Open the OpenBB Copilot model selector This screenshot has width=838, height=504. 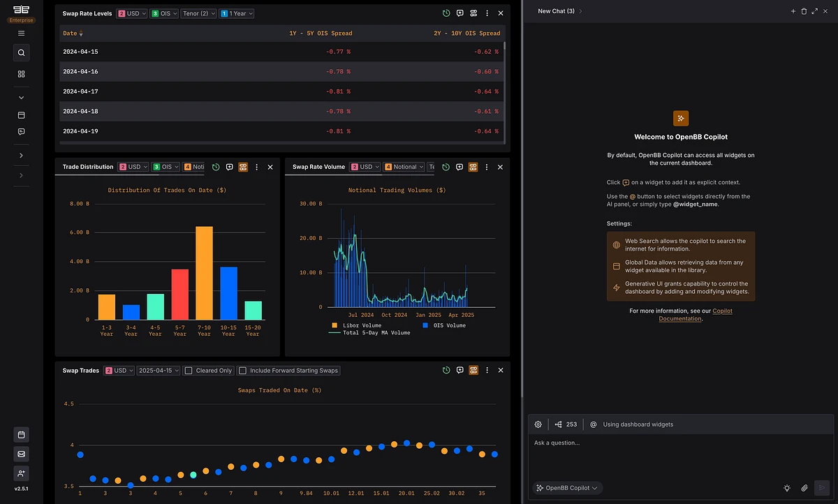click(567, 488)
